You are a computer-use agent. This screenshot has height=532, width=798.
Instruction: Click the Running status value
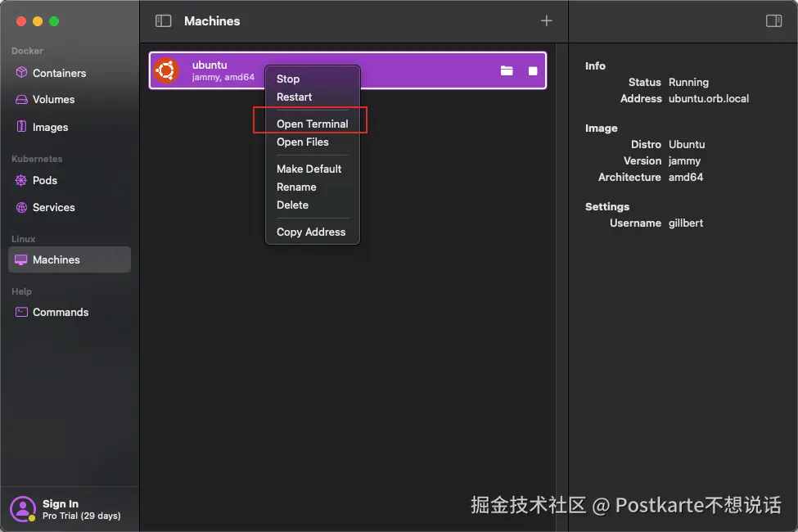click(x=688, y=82)
